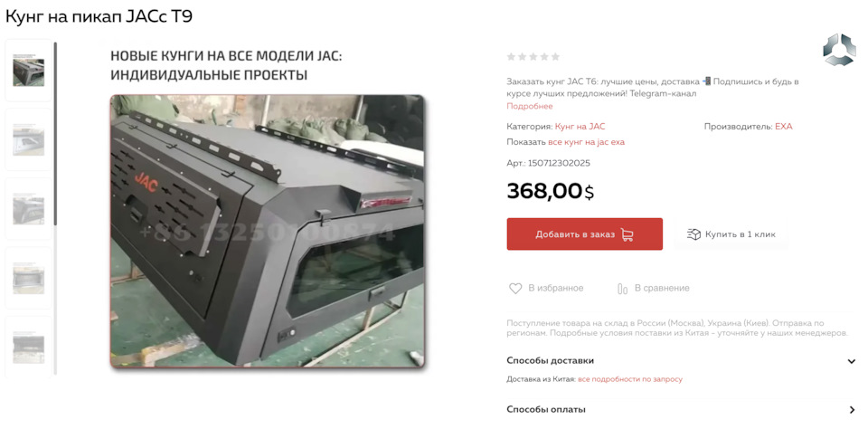Click the box icon in Купить в 1 клик
The height and width of the screenshot is (429, 868).
[693, 234]
